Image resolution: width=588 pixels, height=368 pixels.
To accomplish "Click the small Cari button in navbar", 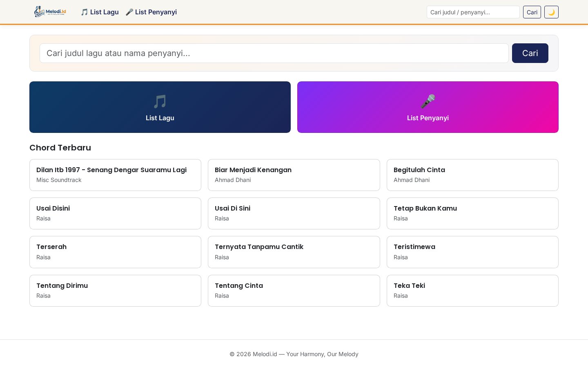I will coord(532,12).
